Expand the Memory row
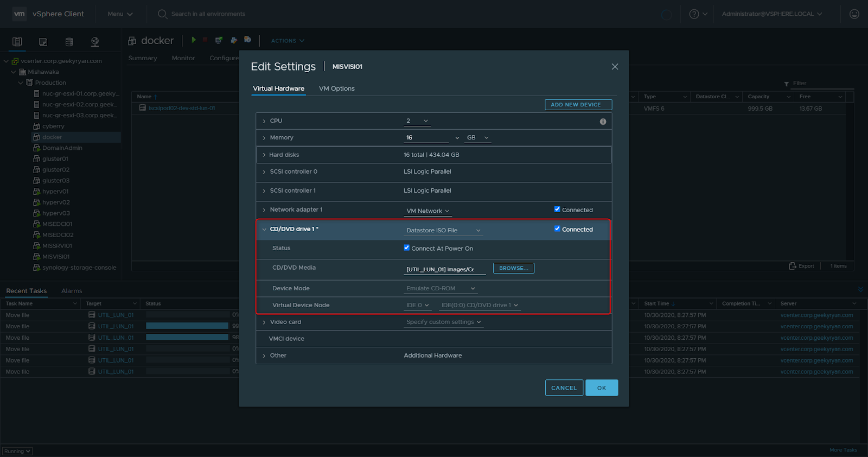868x457 pixels. pyautogui.click(x=264, y=138)
